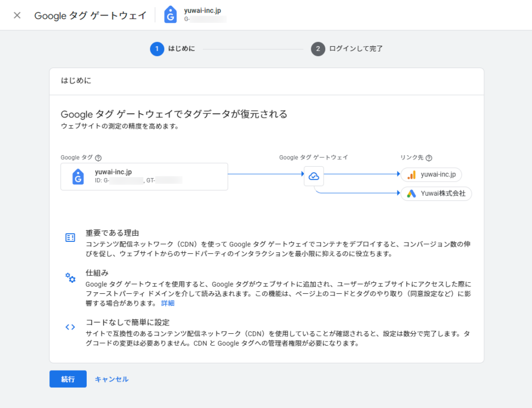This screenshot has width=532, height=408.
Task: Open help icon next to リンク先 label
Action: [x=429, y=158]
